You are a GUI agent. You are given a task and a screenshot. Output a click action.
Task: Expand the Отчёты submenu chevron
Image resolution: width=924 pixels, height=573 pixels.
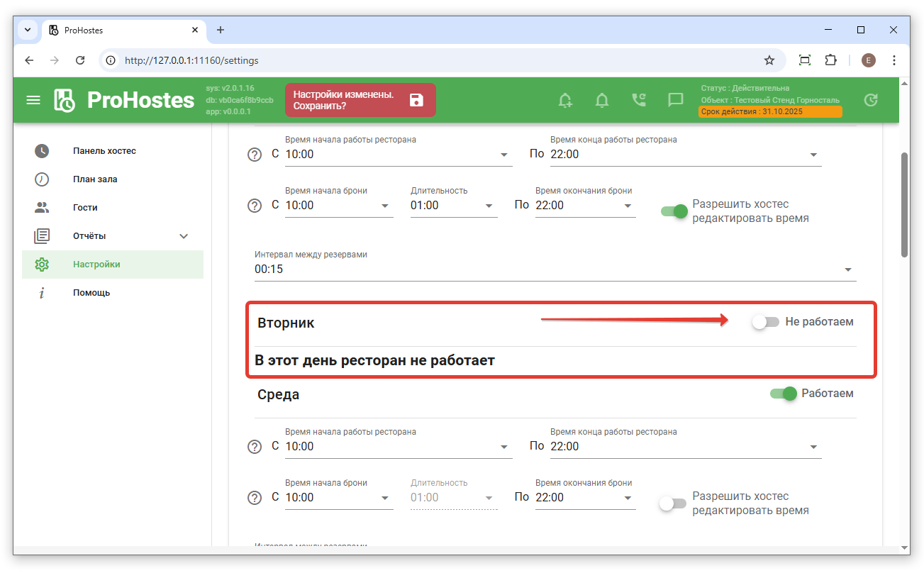coord(184,236)
